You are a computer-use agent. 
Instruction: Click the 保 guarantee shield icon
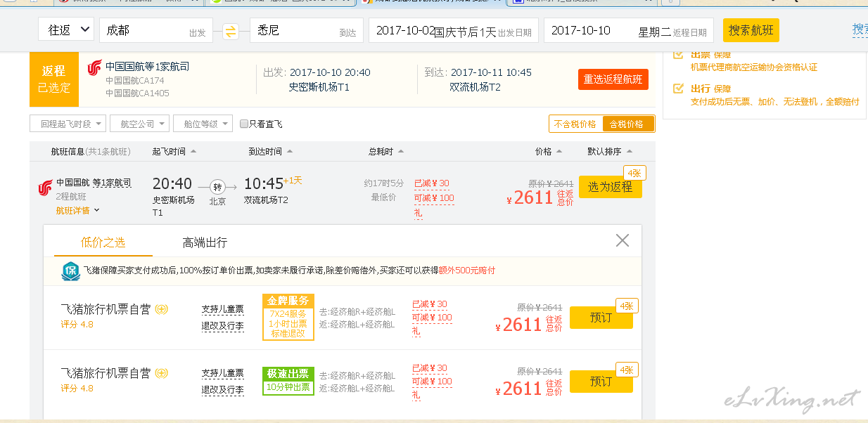(71, 271)
